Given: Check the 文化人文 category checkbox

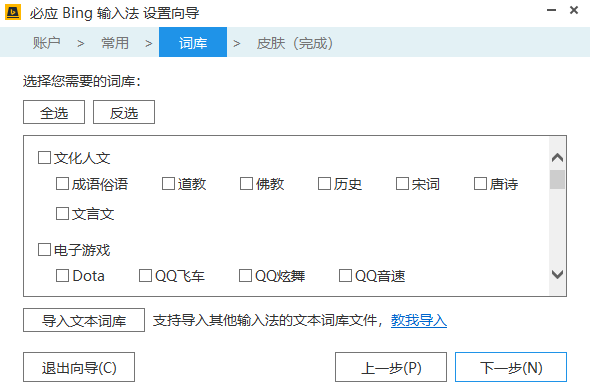Looking at the screenshot, I should point(44,157).
